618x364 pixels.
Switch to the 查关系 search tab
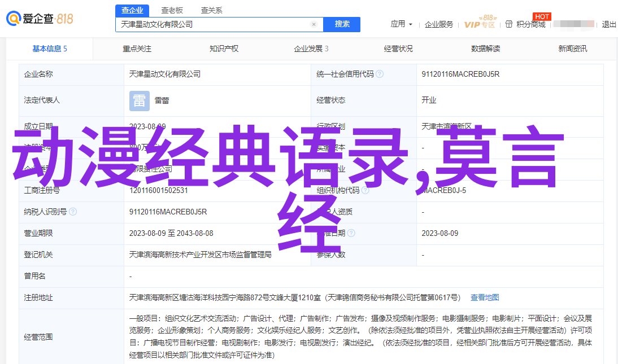(212, 10)
